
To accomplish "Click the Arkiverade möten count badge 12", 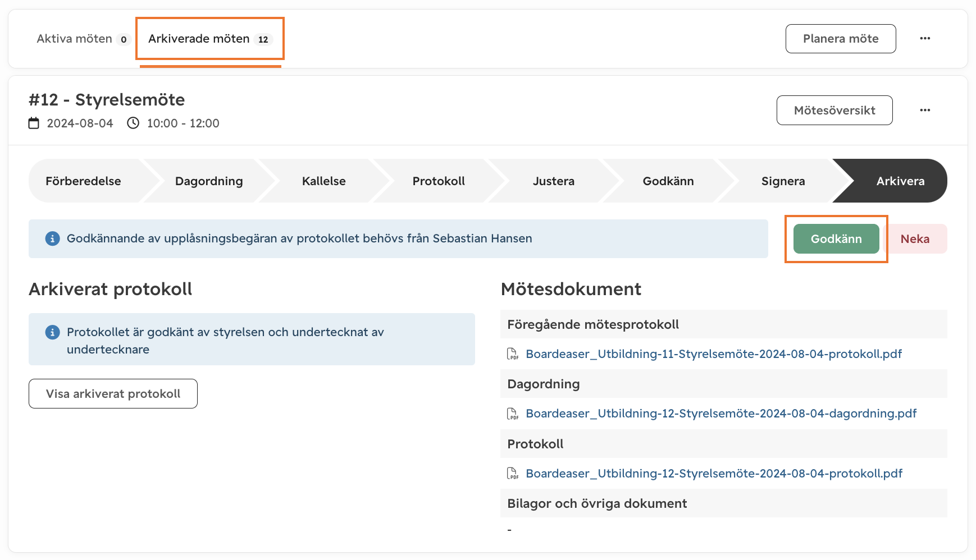I will [263, 39].
